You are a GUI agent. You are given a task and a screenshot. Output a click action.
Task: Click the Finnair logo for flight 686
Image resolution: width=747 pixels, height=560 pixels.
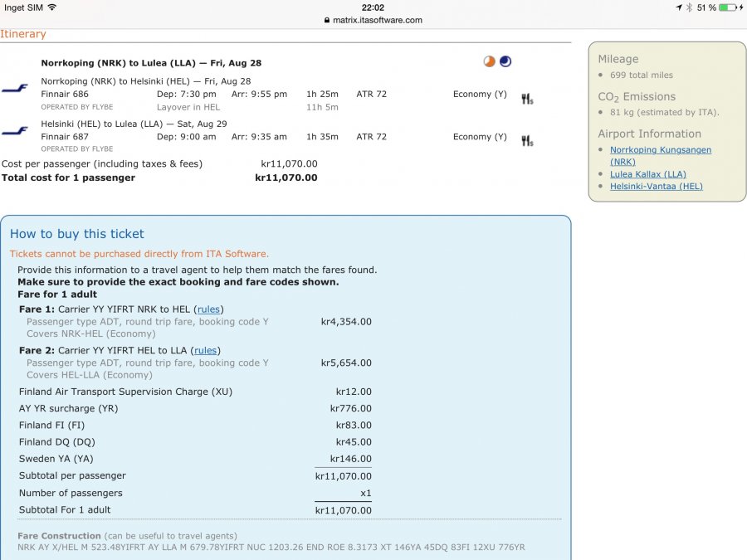click(14, 89)
